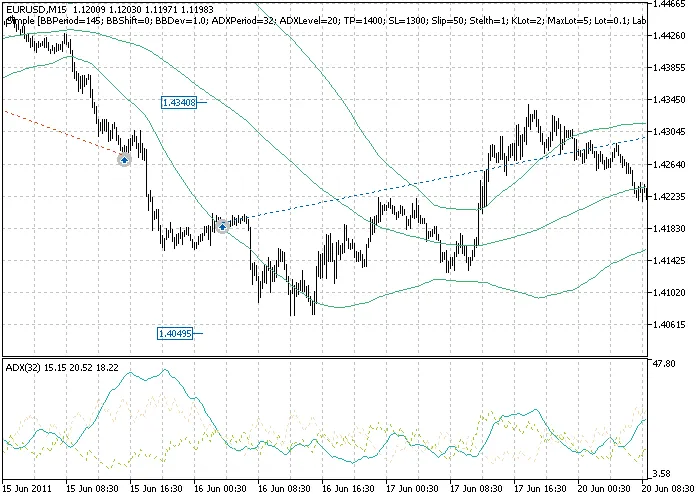Click the 1.43045 price scale label
This screenshot has height=500, width=700.
pyautogui.click(x=667, y=132)
